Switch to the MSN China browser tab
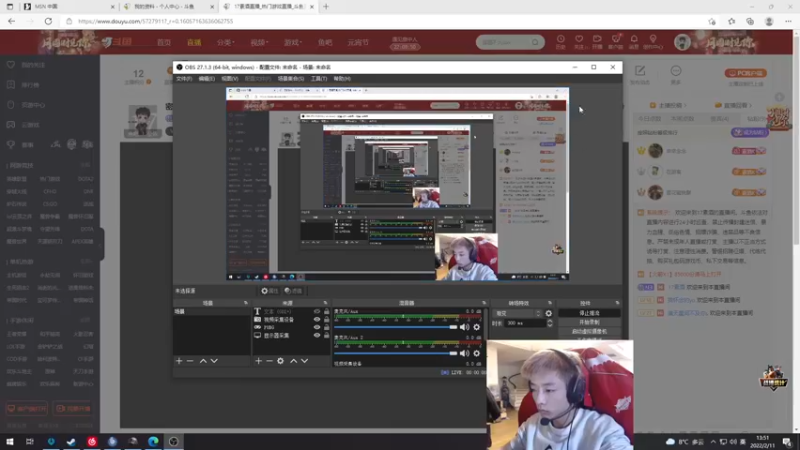Viewport: 800px width, 450px height. click(x=68, y=7)
